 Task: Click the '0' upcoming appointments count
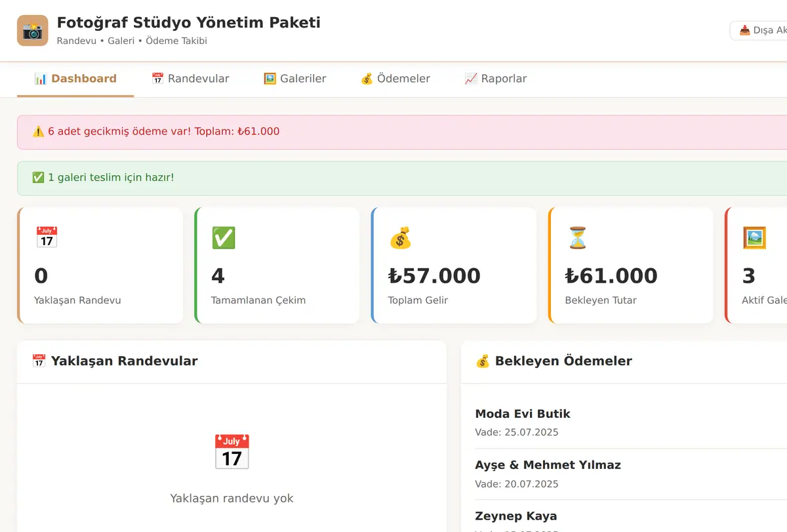pos(41,276)
